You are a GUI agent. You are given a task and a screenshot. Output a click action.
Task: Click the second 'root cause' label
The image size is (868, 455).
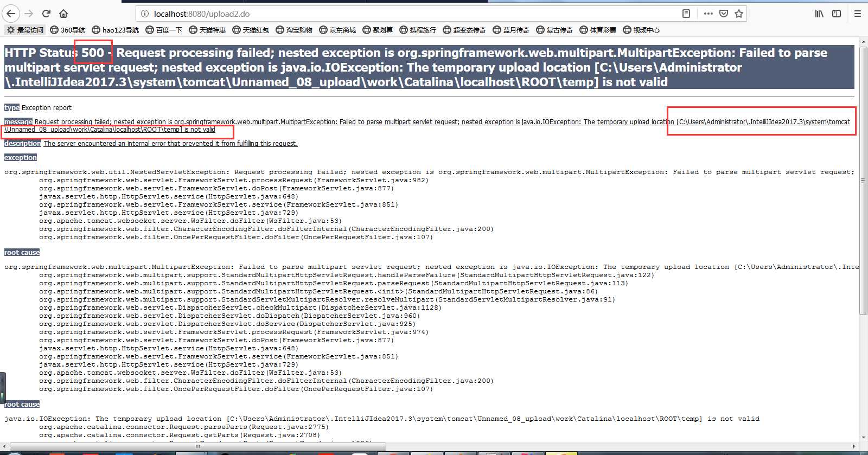(22, 404)
